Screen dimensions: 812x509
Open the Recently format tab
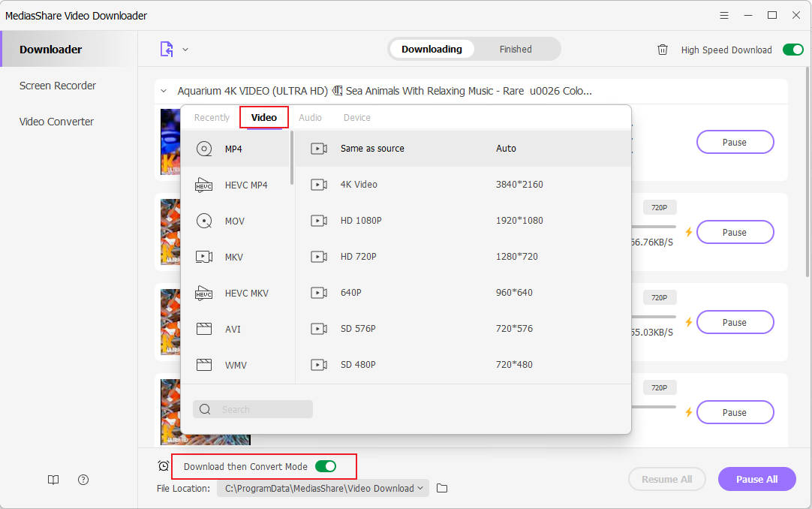tap(212, 118)
